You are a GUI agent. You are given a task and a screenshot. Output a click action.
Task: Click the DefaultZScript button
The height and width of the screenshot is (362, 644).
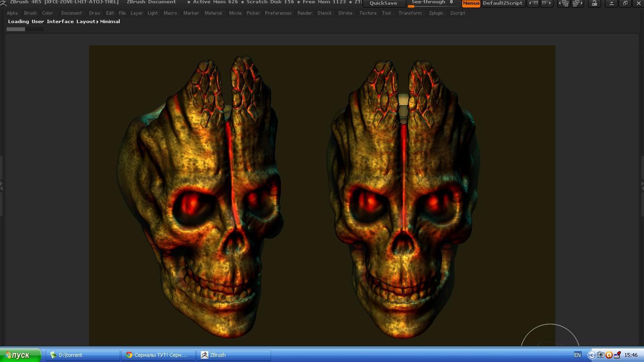pos(503,3)
